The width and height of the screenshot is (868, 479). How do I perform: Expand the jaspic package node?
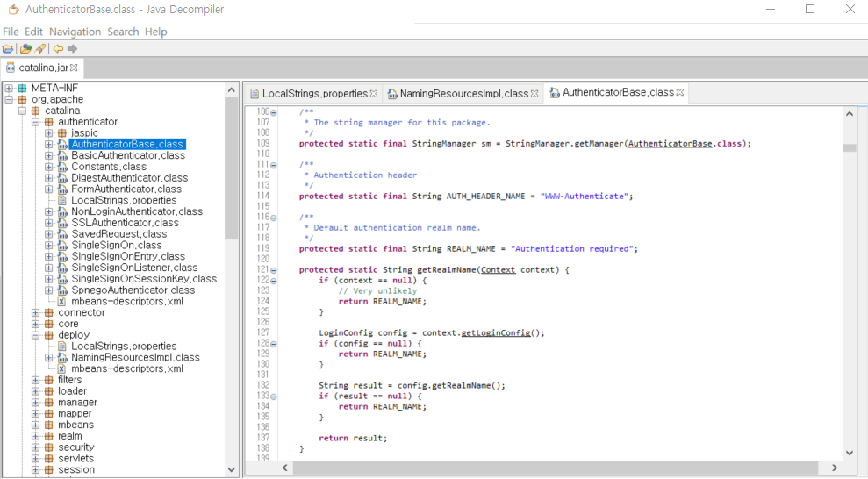49,133
